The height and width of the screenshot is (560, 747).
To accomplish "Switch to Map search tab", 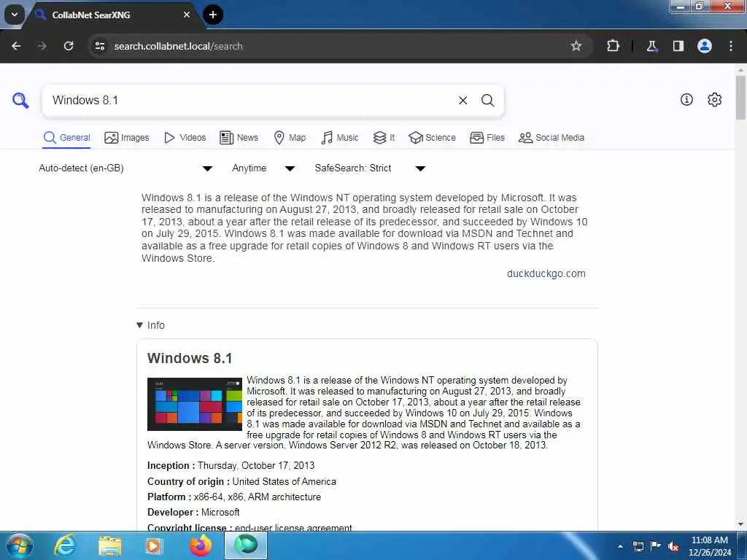I will 290,138.
